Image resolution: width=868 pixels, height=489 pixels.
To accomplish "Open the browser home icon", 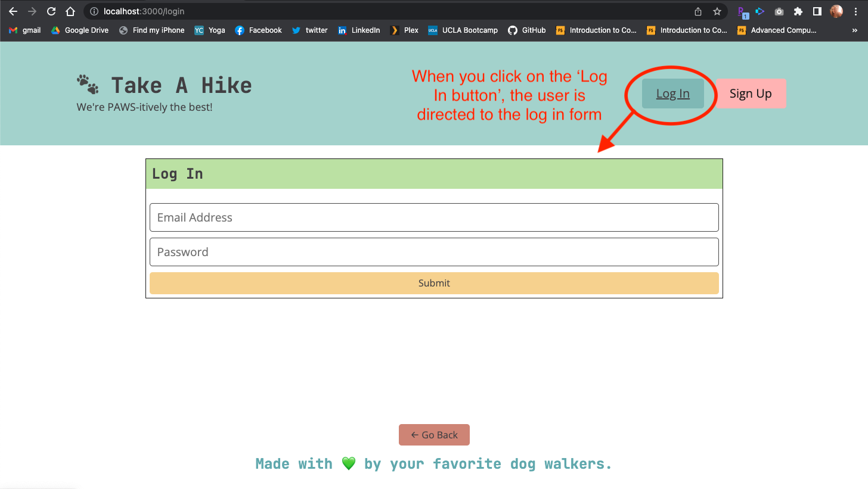I will click(x=70, y=11).
